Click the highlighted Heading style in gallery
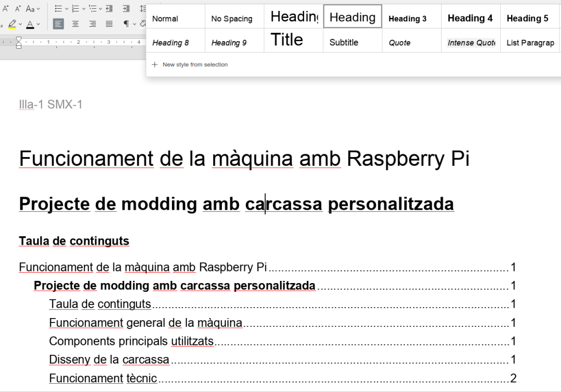Image resolution: width=561 pixels, height=392 pixels. tap(352, 16)
